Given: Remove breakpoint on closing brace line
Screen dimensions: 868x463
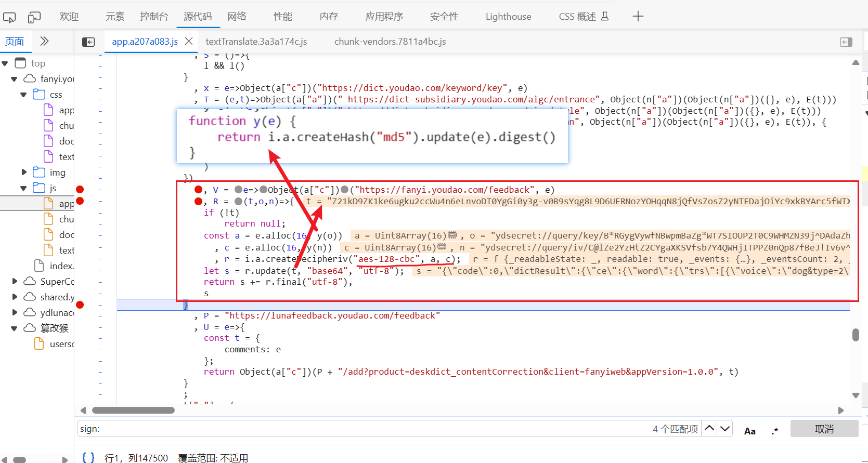Looking at the screenshot, I should pos(80,305).
